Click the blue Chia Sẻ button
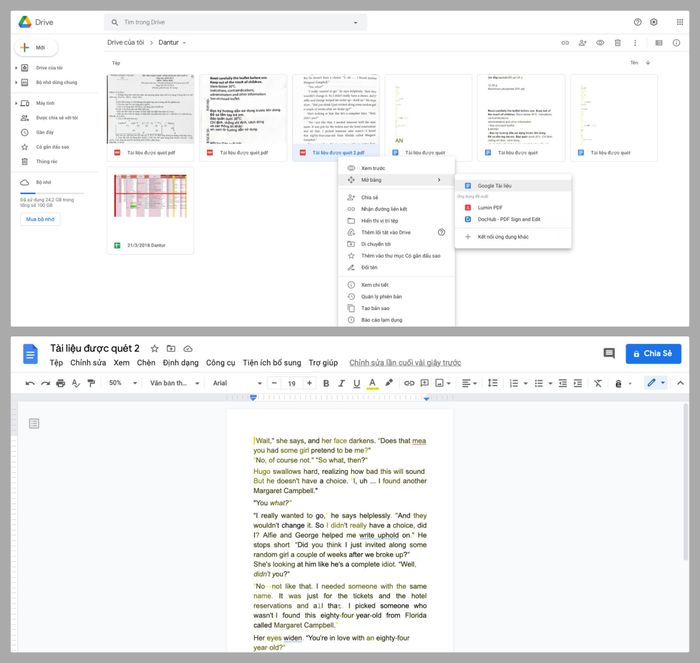This screenshot has height=663, width=700. 653,353
